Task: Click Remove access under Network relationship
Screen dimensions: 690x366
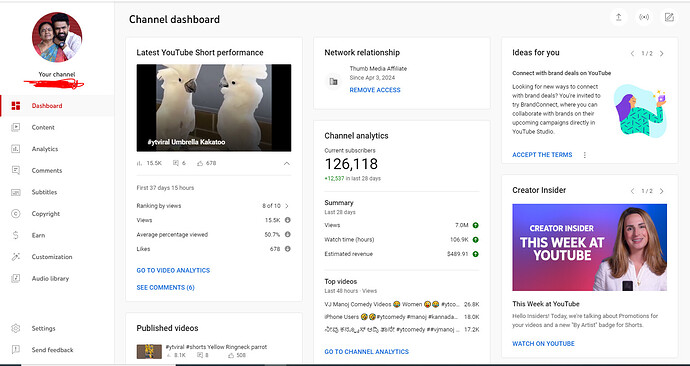Action: coord(375,90)
